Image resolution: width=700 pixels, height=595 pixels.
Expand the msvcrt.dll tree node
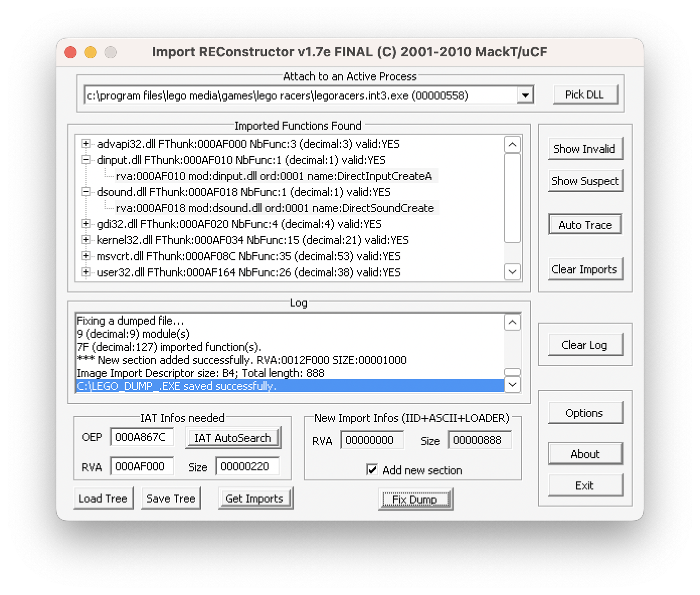86,256
